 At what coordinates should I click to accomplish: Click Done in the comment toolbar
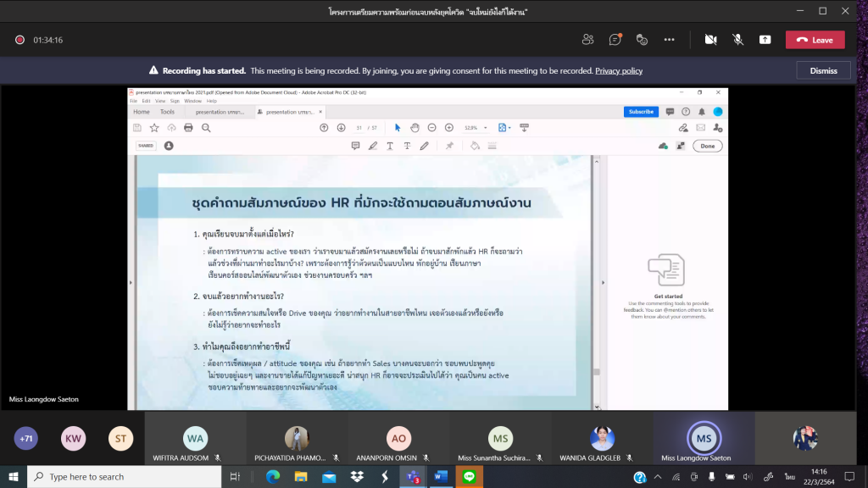coord(708,146)
